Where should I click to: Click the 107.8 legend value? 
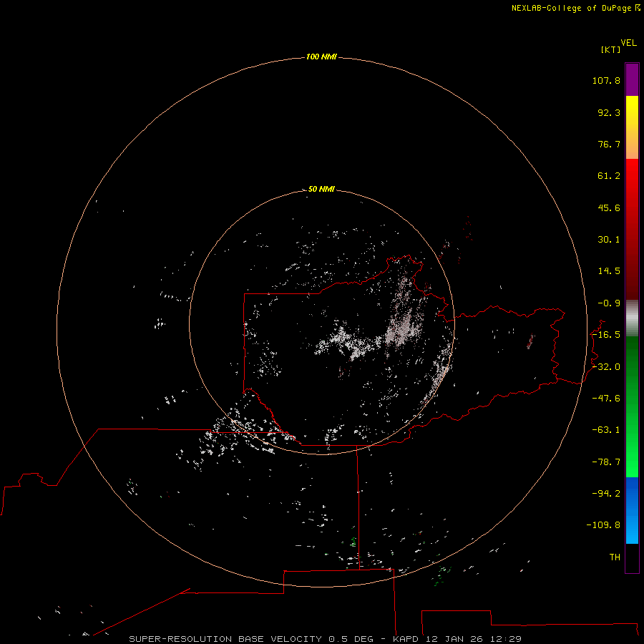(x=606, y=80)
